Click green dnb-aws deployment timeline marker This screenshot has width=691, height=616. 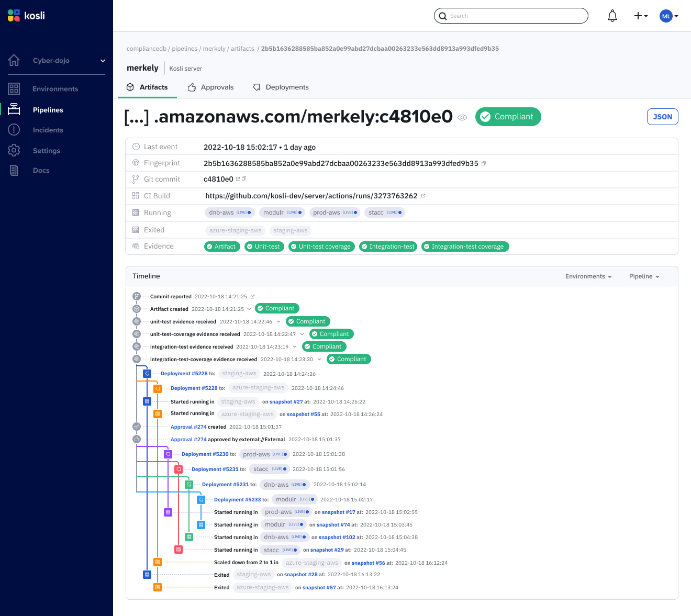point(189,485)
